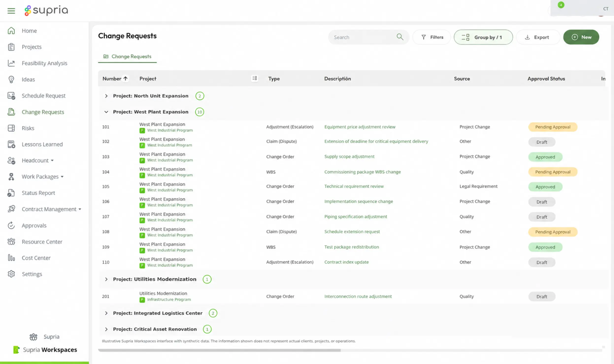Create a New change request
The image size is (614, 364).
click(581, 37)
